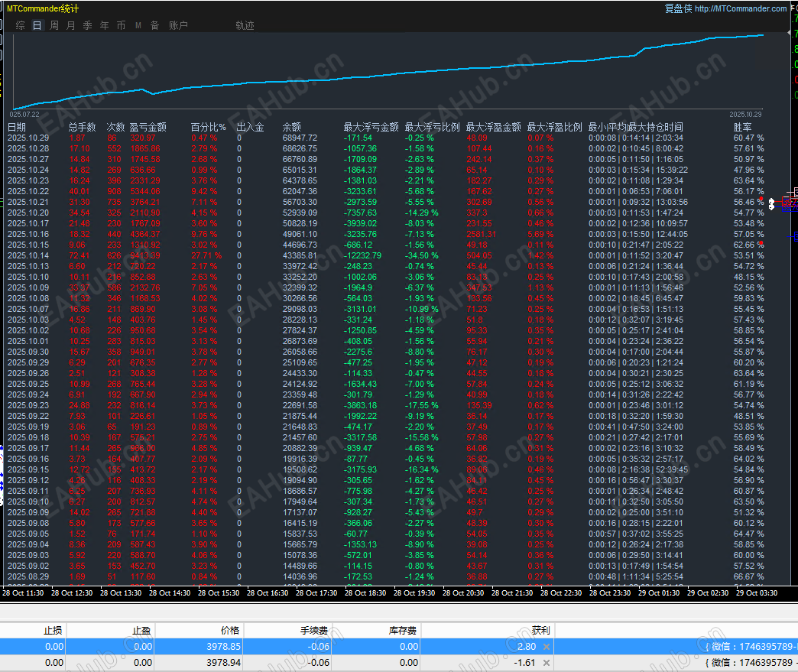Image resolution: width=798 pixels, height=672 pixels.
Task: Click the 2025.10.29 end date on chart
Action: coord(745,114)
